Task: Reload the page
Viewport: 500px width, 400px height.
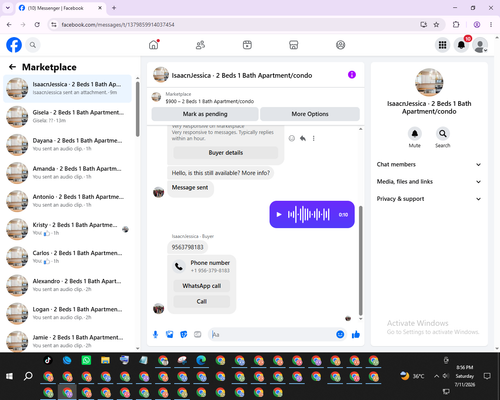Action: [37, 24]
